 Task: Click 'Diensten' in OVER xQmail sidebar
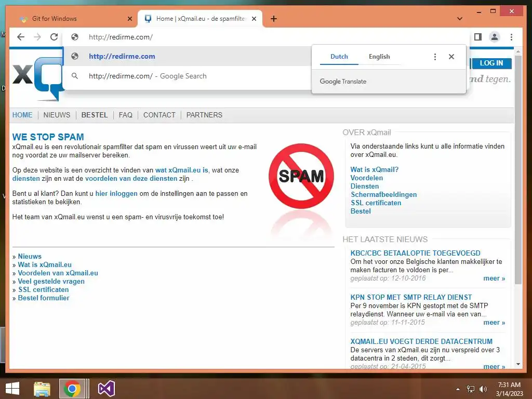pos(364,187)
